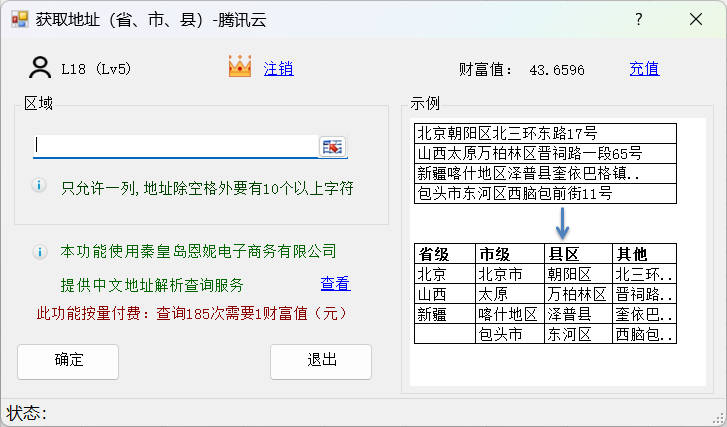Open the range selector icon beside input
The image size is (727, 427).
click(331, 147)
